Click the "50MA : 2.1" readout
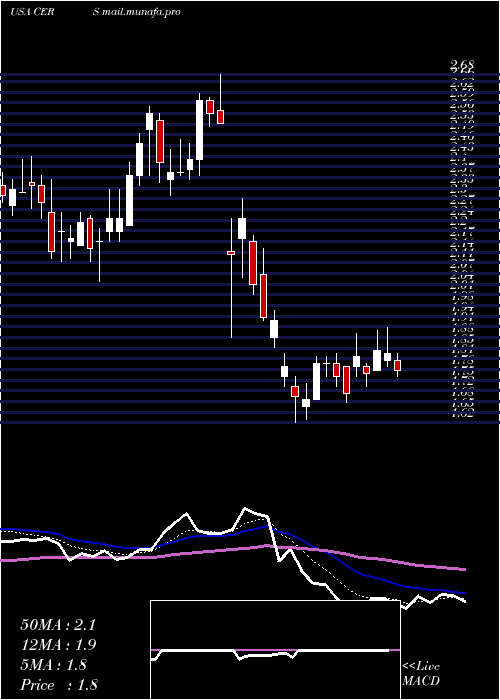 pyautogui.click(x=58, y=625)
